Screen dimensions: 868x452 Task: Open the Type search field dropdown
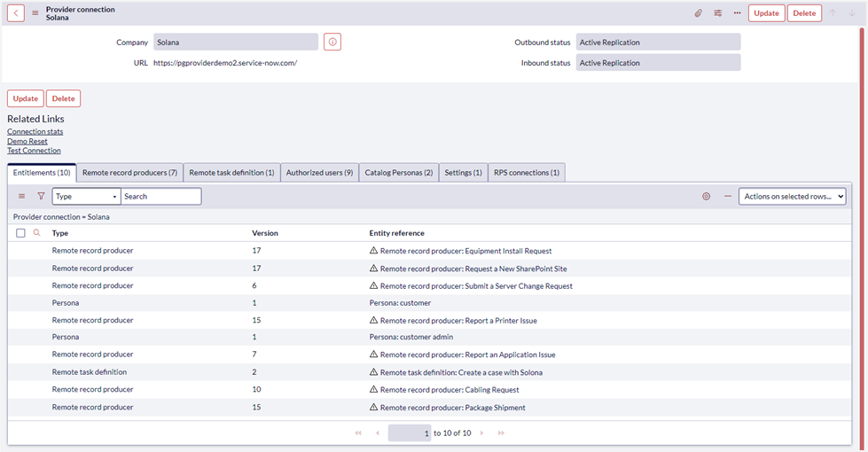tap(86, 197)
